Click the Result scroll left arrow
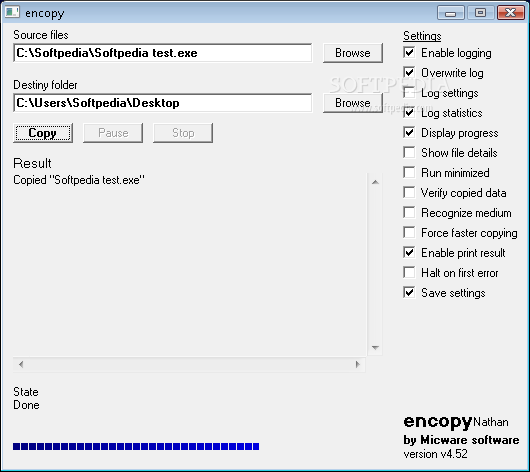 pos(21,364)
